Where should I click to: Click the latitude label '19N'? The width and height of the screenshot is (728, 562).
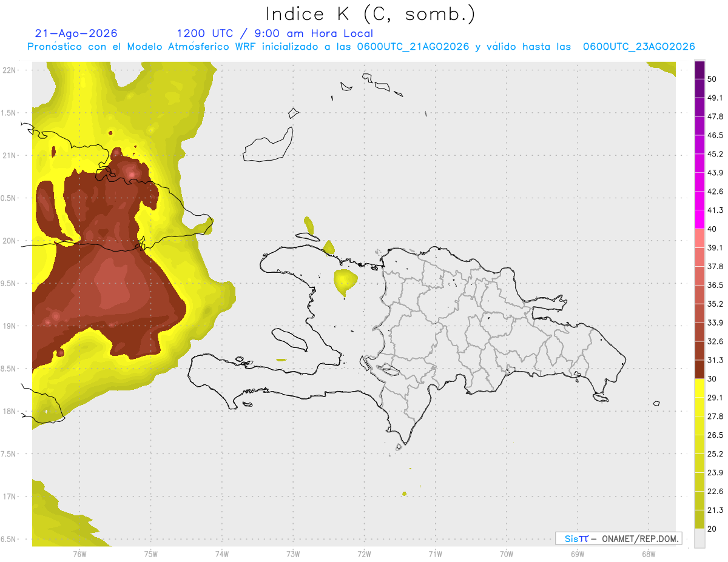9,326
